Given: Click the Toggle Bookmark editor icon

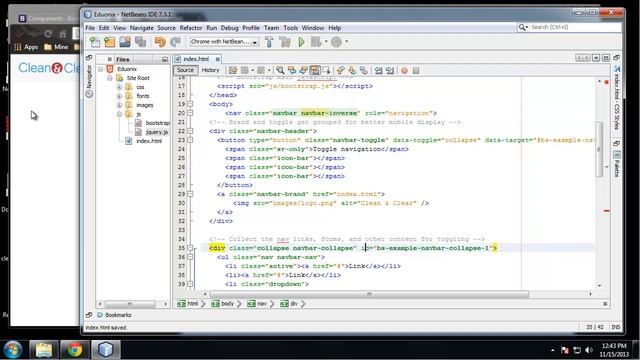Looking at the screenshot, I should [363, 71].
